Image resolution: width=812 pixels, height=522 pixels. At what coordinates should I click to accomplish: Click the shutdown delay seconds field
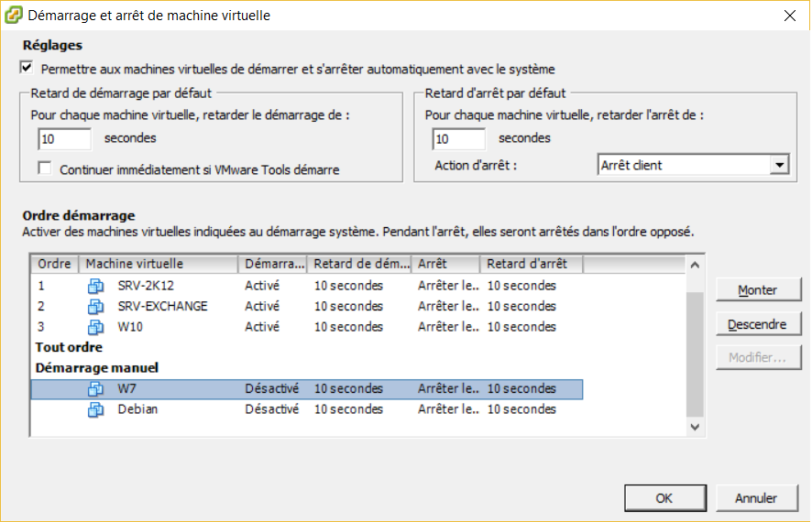point(459,139)
